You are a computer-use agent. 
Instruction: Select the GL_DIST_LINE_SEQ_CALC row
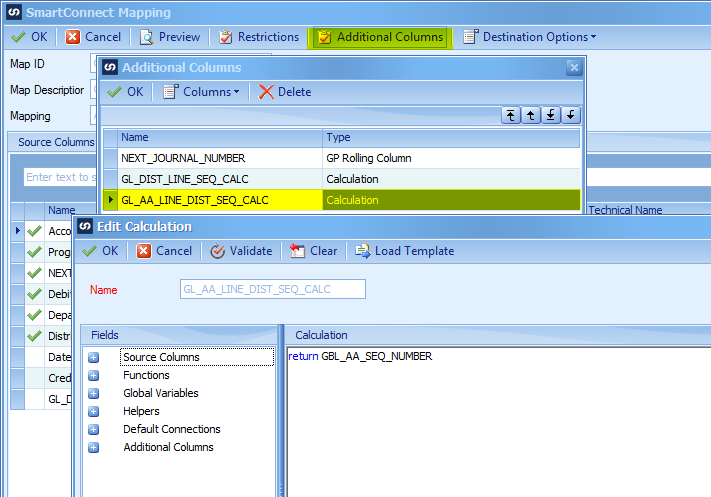(342, 179)
